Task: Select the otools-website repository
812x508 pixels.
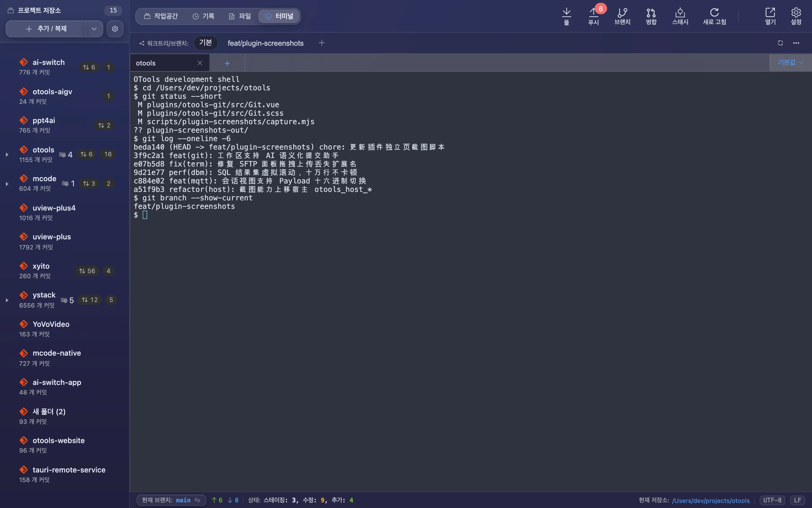Action: (64, 445)
